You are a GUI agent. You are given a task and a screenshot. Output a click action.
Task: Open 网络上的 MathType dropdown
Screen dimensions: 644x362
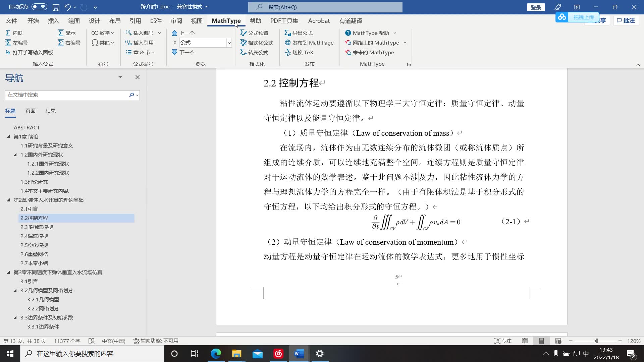pyautogui.click(x=376, y=43)
